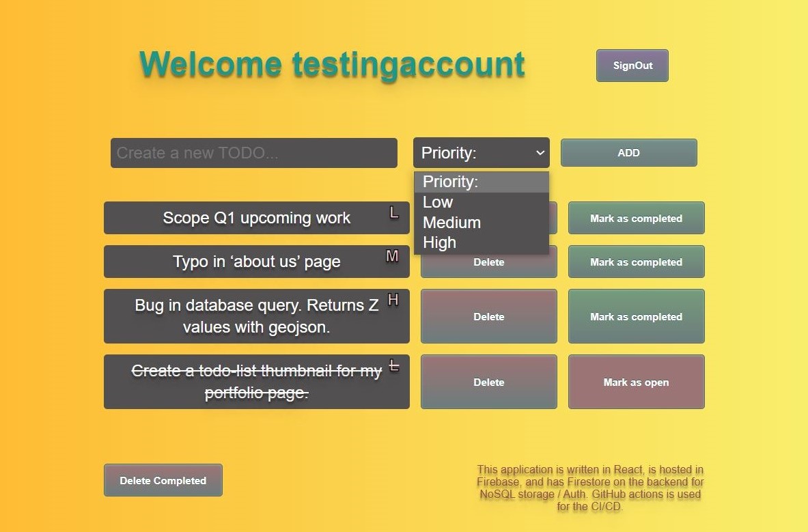The image size is (808, 532).
Task: Mark the database query bug as completed
Action: 636,316
